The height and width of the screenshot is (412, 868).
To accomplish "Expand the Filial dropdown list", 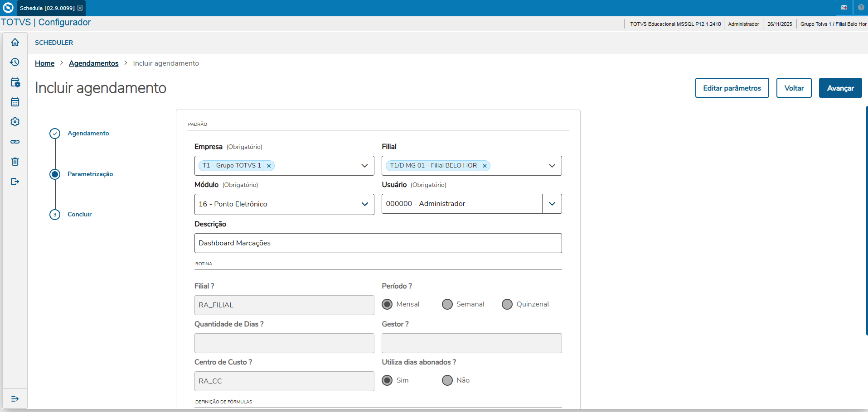I will (x=552, y=166).
